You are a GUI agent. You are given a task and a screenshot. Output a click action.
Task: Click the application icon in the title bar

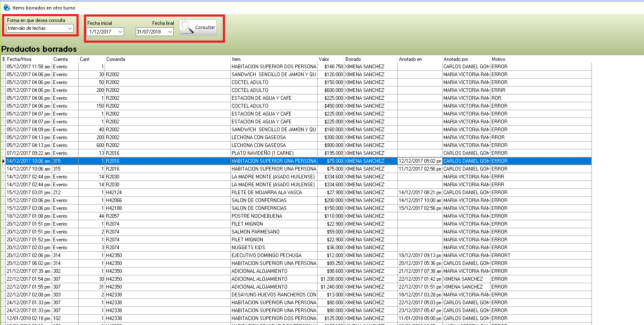tap(7, 7)
